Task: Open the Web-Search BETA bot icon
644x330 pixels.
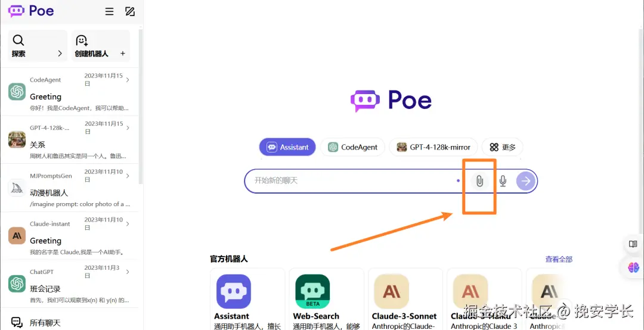Action: click(312, 291)
